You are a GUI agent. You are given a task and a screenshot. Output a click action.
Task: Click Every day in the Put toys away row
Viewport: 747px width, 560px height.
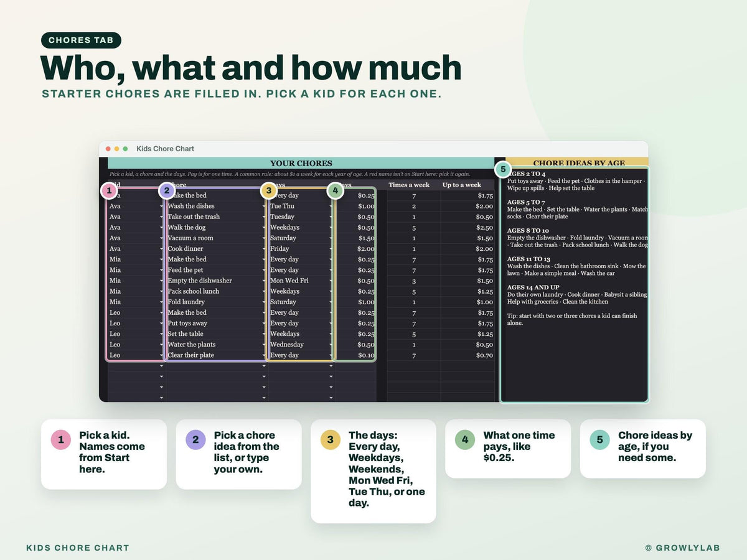284,324
